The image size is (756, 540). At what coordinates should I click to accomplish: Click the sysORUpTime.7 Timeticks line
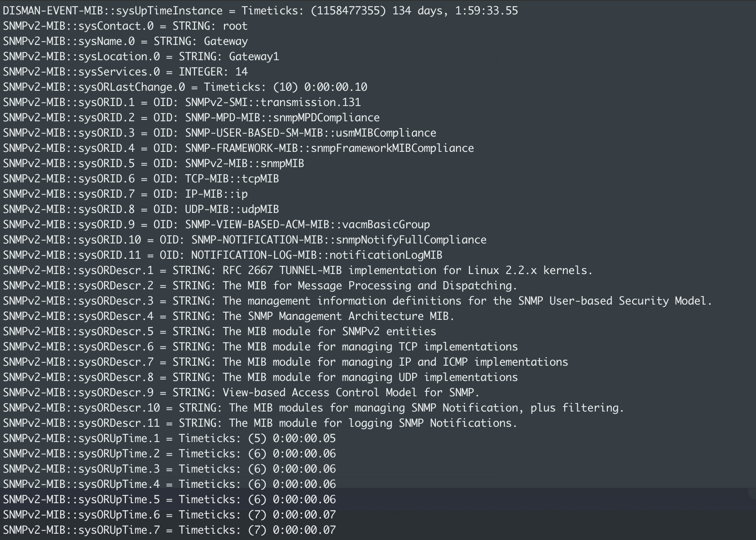click(x=169, y=530)
